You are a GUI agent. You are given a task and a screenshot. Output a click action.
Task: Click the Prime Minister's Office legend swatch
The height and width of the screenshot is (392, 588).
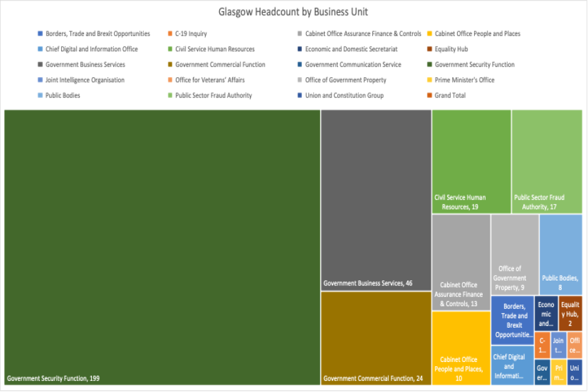pyautogui.click(x=430, y=80)
